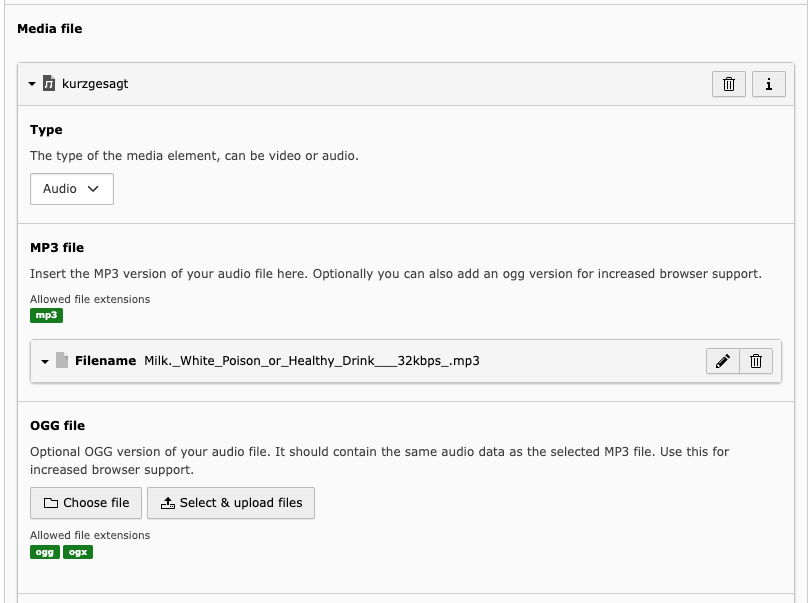
Task: Open the Type dropdown set to Audio
Action: (71, 189)
